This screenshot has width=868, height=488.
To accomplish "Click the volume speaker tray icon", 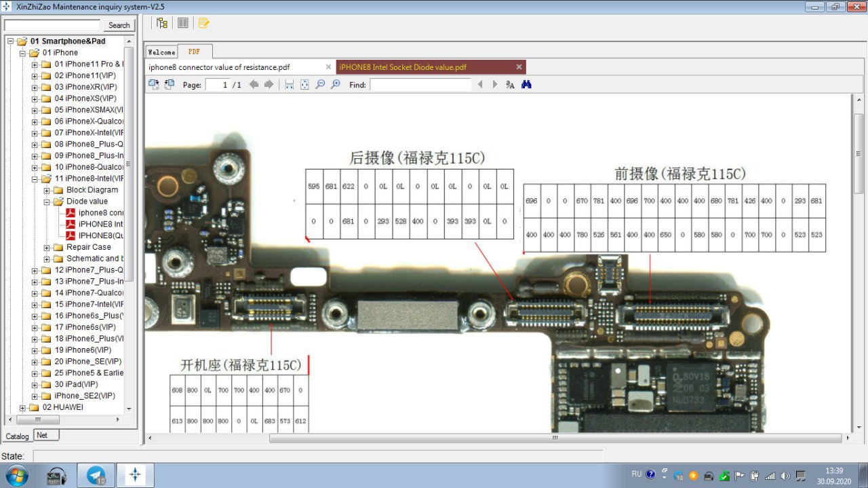I will [785, 475].
